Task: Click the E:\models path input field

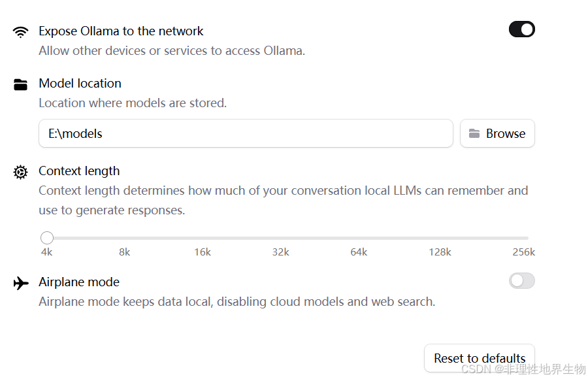Action: tap(246, 133)
